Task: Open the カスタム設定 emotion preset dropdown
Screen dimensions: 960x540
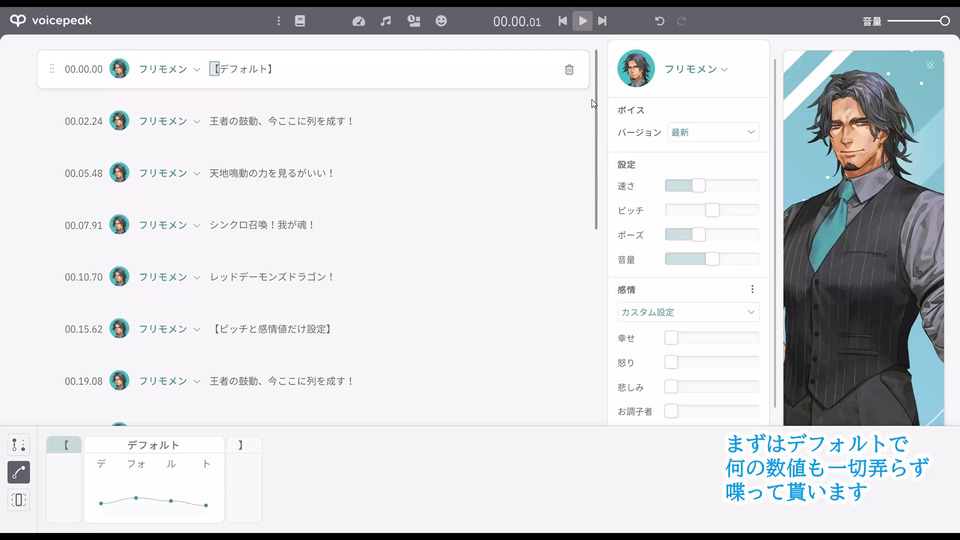Action: 688,312
